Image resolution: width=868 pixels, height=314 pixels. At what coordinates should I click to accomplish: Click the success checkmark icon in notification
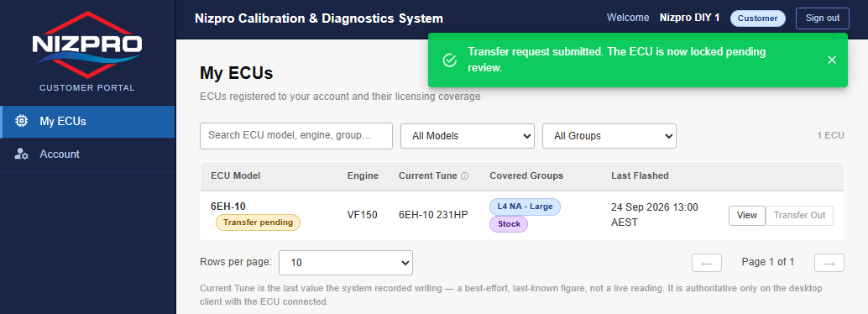[x=450, y=60]
